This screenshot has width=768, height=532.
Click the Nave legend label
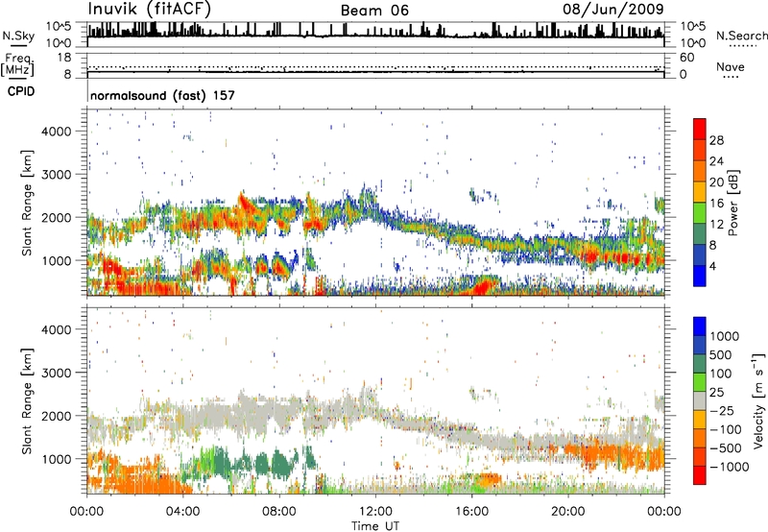[731, 67]
